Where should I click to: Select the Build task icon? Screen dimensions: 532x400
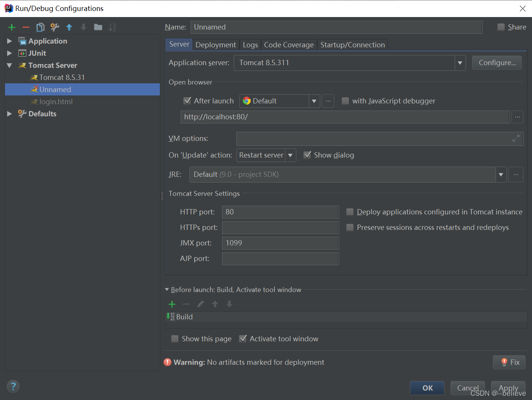tap(171, 317)
